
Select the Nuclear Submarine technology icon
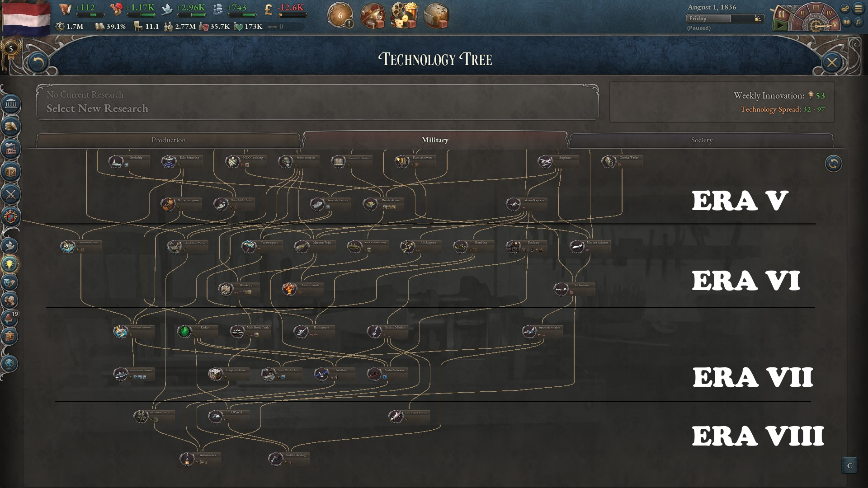[x=374, y=374]
